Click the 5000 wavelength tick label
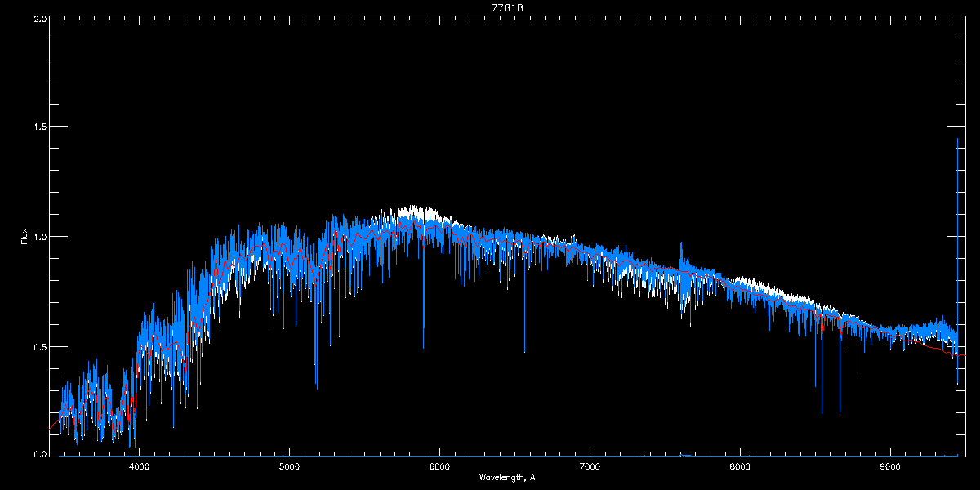 tap(289, 467)
